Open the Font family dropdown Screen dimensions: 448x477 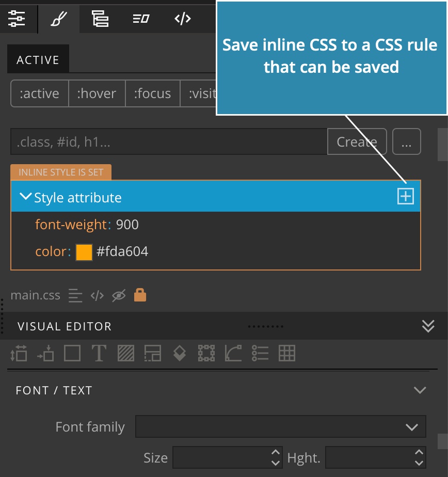[x=280, y=426]
